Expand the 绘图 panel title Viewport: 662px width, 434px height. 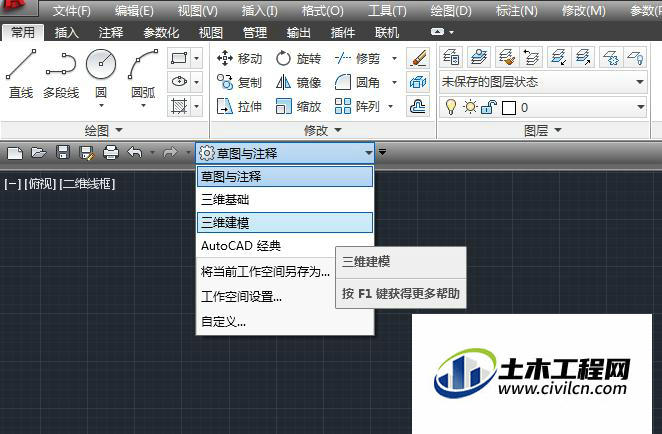click(103, 130)
